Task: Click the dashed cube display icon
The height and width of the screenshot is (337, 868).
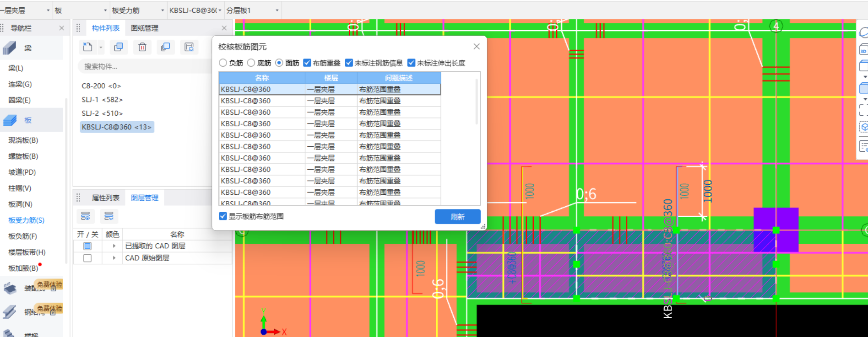Action: pyautogui.click(x=863, y=127)
